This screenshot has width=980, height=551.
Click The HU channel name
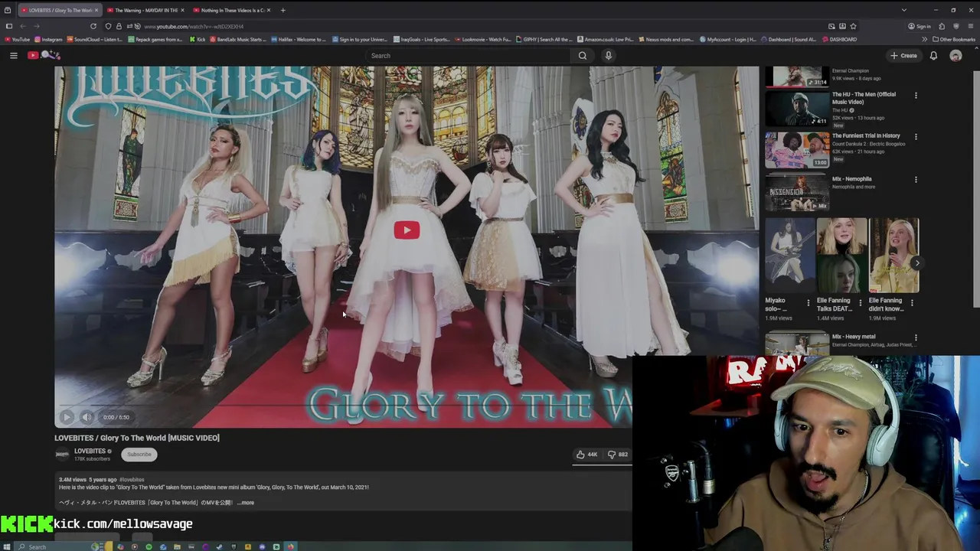840,110
